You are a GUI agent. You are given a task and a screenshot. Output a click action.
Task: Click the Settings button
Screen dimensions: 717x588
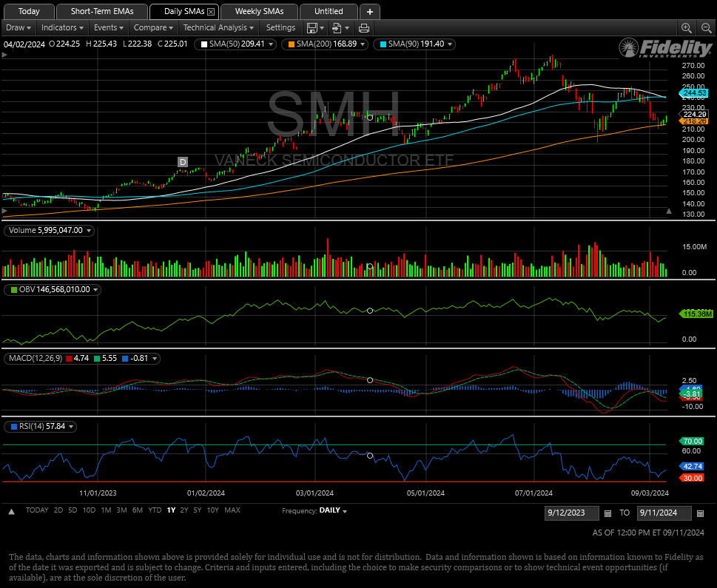click(280, 28)
